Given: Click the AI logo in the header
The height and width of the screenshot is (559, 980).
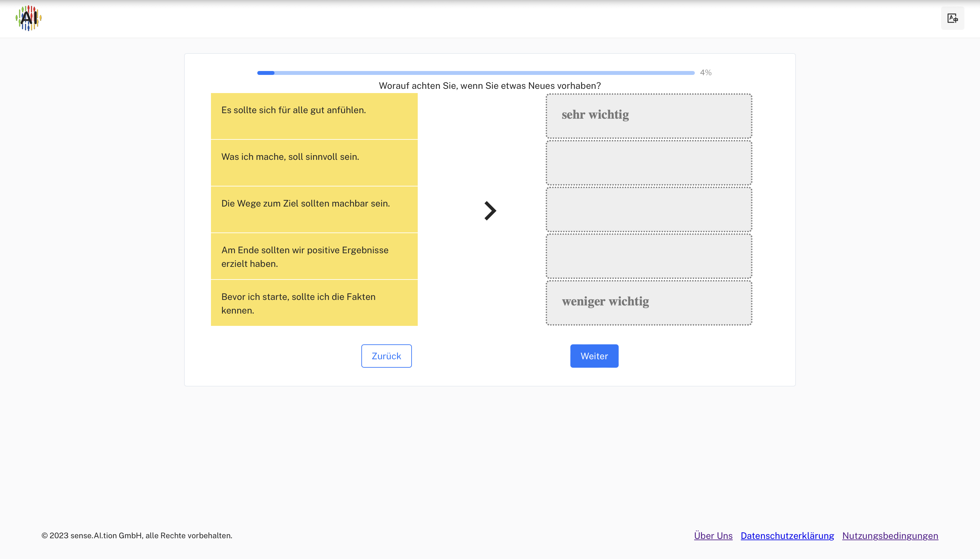Looking at the screenshot, I should point(29,18).
